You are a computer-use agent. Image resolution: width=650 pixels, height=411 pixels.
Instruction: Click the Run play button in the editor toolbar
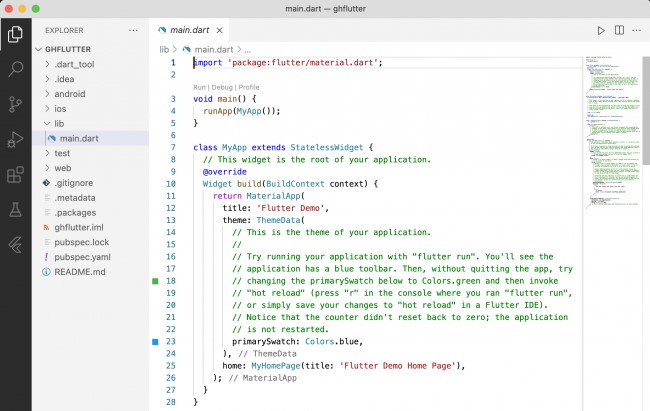coord(600,31)
